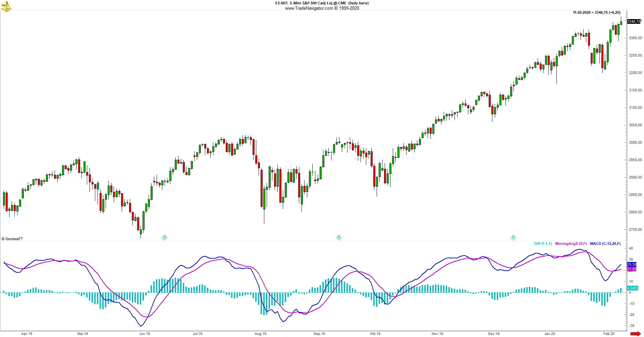Click the MovingAvgX (9,F) indicator label

point(571,244)
